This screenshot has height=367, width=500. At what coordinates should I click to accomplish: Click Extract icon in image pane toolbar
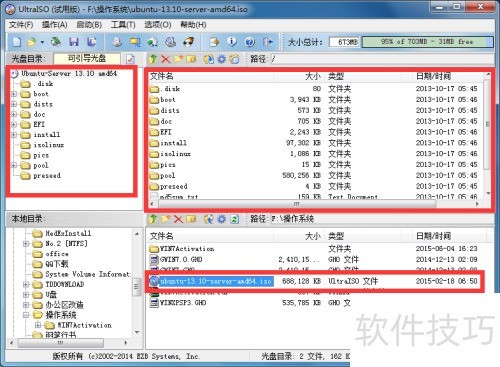[209, 59]
